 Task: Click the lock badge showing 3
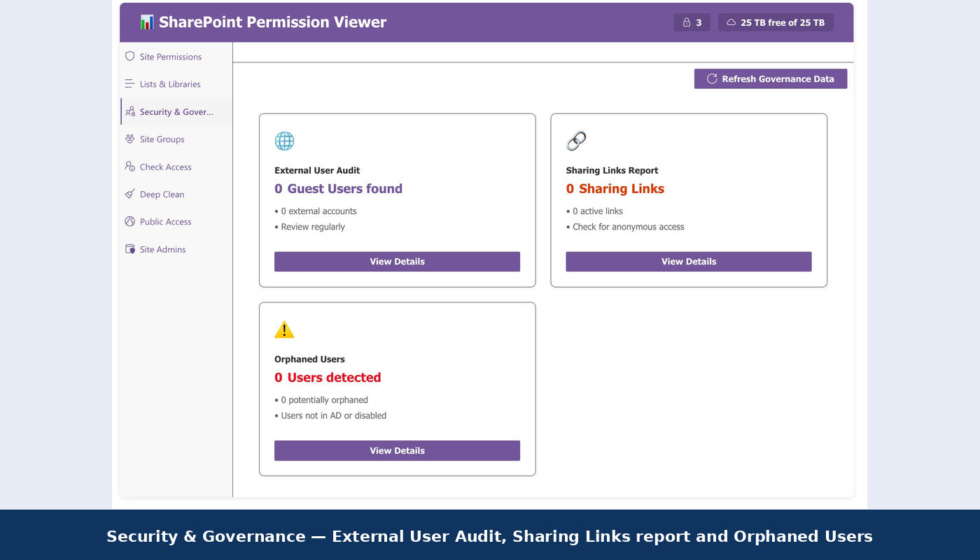click(x=692, y=22)
